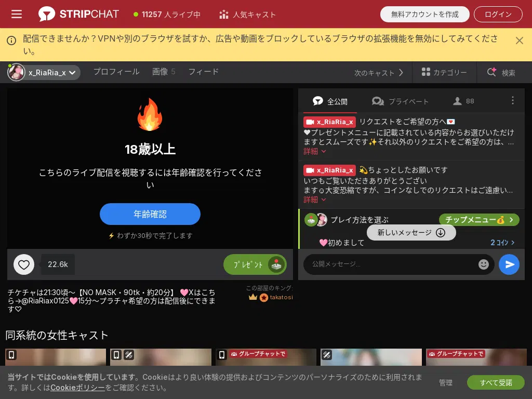The height and width of the screenshot is (399, 532).
Task: Open the first similar cast thumbnail
Action: point(56,357)
